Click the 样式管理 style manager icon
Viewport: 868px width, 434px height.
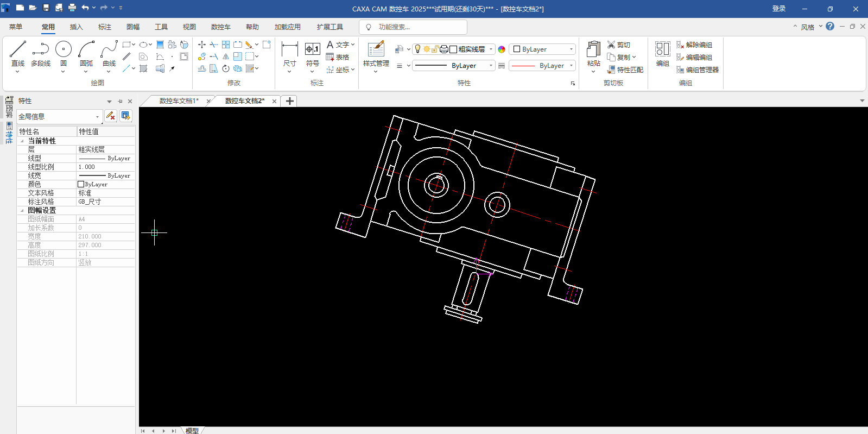point(376,50)
